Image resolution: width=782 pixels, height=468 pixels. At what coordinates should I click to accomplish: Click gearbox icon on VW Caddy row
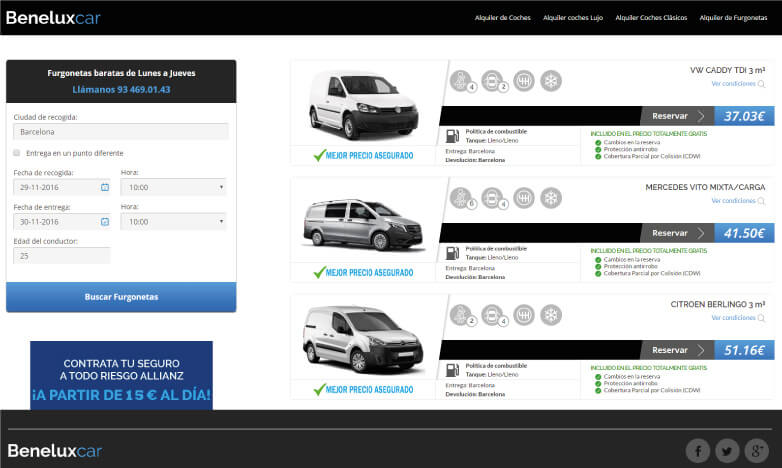pos(524,81)
